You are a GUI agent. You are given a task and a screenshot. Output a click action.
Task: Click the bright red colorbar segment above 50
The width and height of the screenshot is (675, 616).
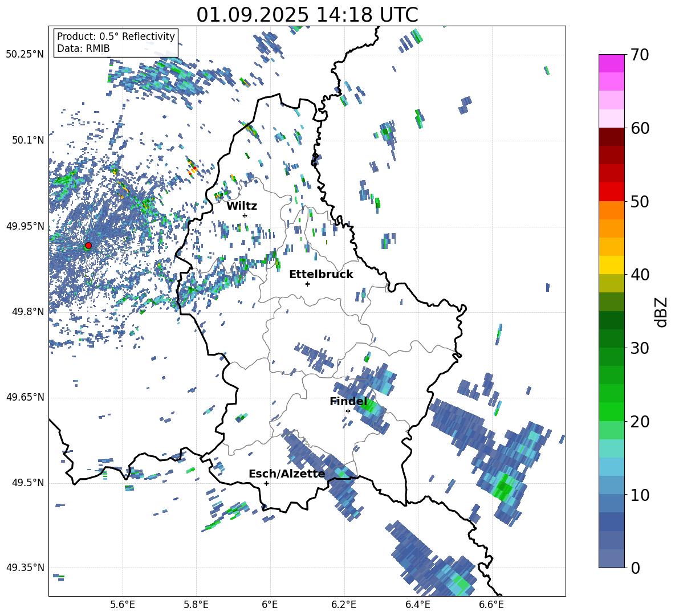(x=611, y=192)
